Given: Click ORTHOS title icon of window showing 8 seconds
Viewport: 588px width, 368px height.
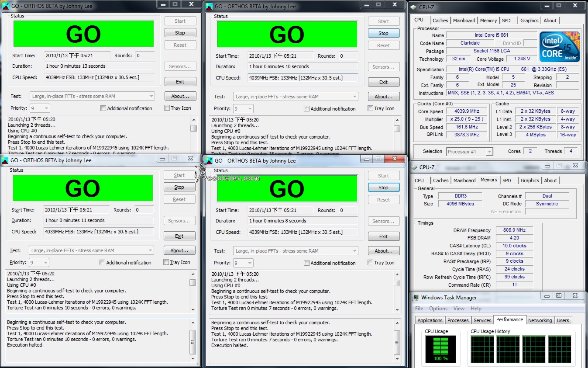Looking at the screenshot, I should [209, 161].
